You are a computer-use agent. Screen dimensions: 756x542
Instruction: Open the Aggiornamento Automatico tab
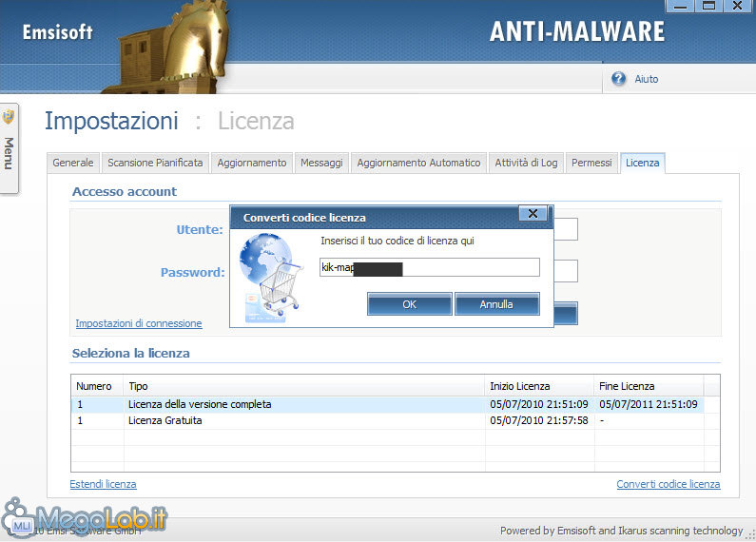[418, 163]
